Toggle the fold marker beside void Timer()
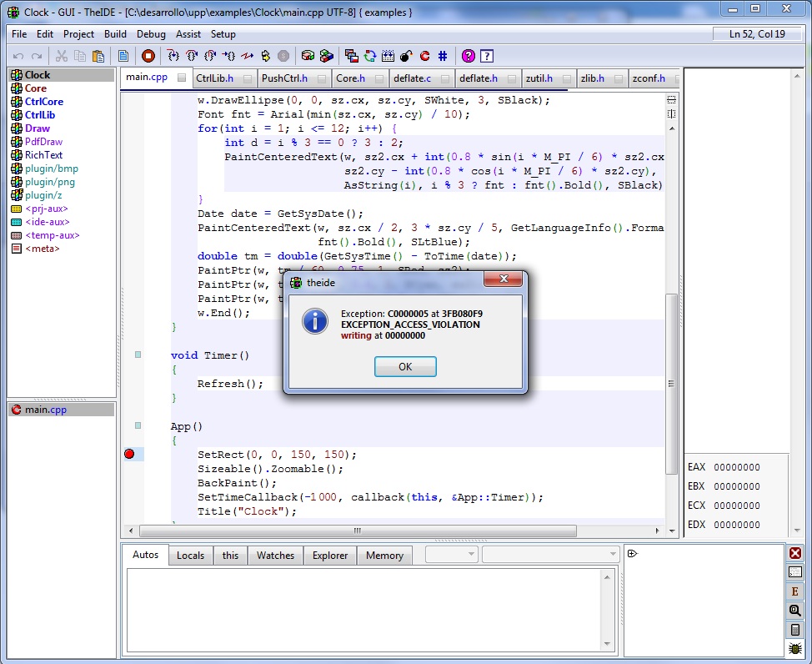This screenshot has height=664, width=812. (x=138, y=355)
